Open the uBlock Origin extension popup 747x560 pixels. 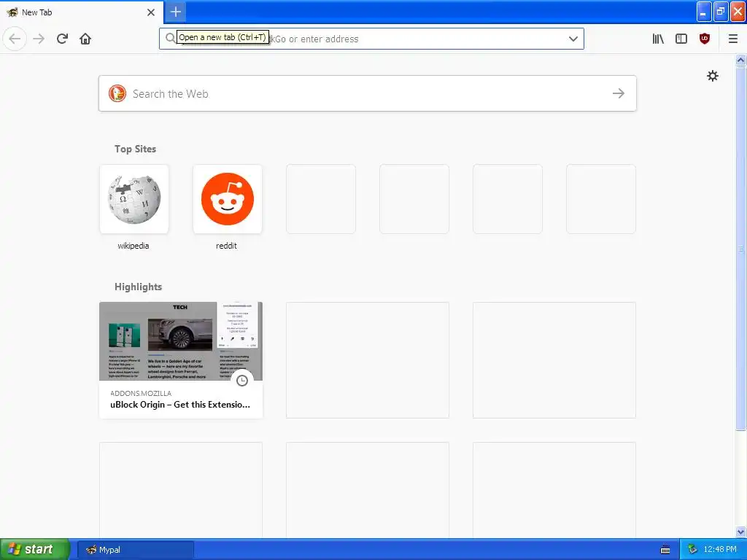point(705,39)
